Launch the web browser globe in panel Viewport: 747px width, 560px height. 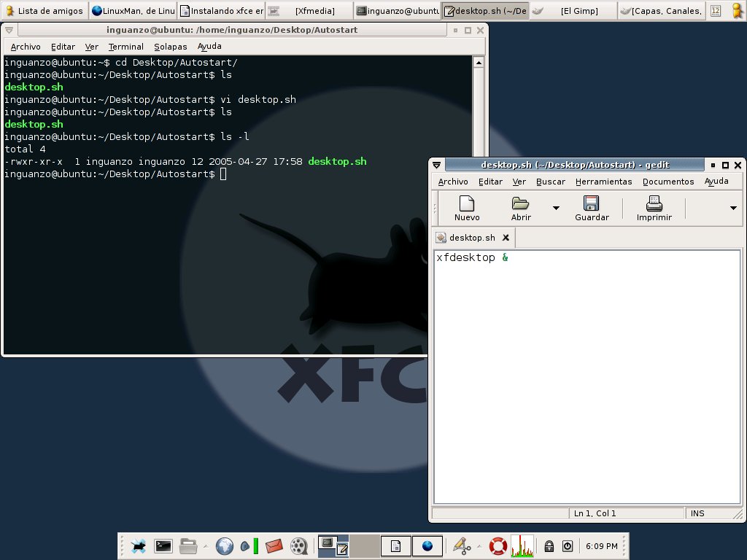pyautogui.click(x=224, y=545)
